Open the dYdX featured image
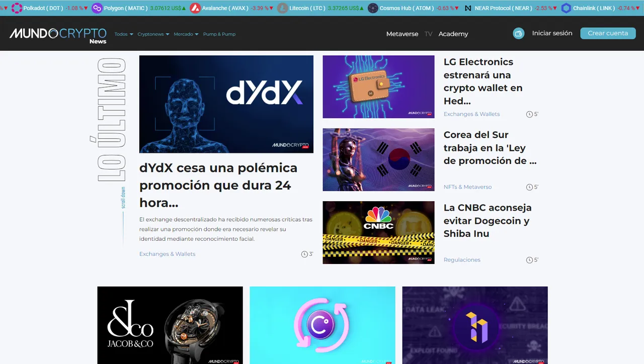 pos(226,104)
